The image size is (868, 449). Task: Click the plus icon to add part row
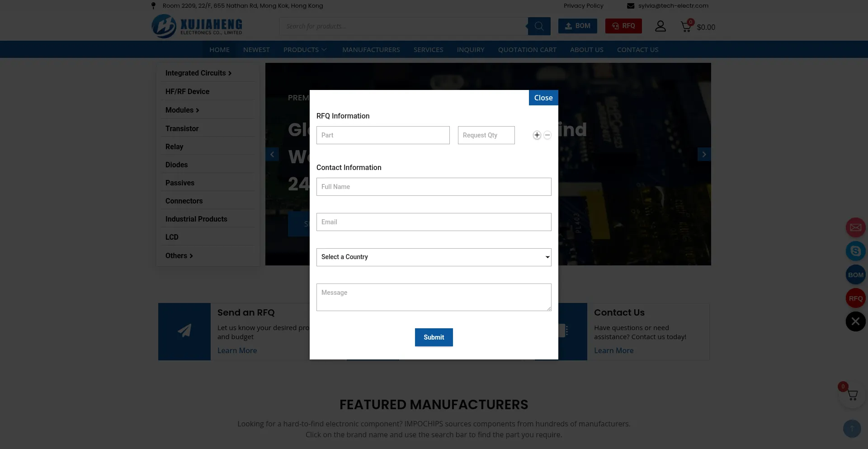[537, 135]
